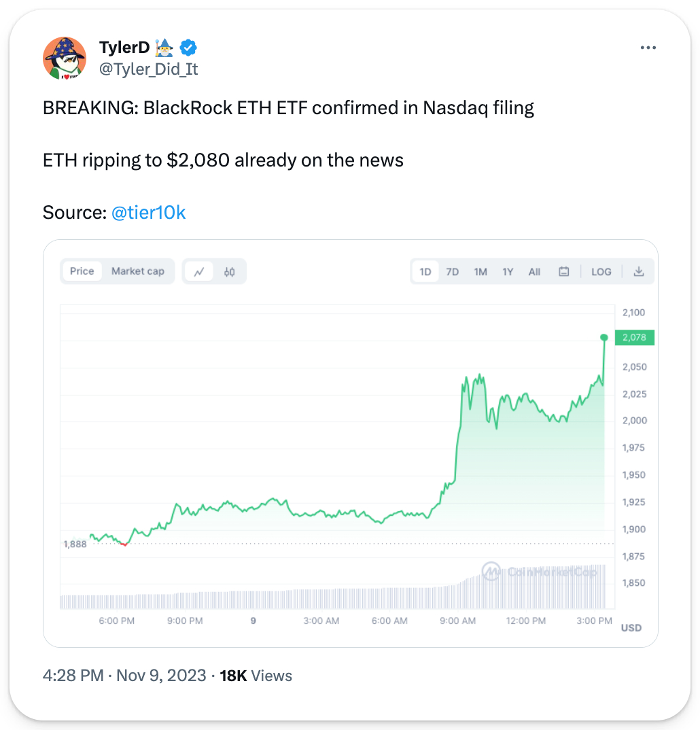Switch to candlestick chart icon
The width and height of the screenshot is (700, 730).
click(x=230, y=271)
